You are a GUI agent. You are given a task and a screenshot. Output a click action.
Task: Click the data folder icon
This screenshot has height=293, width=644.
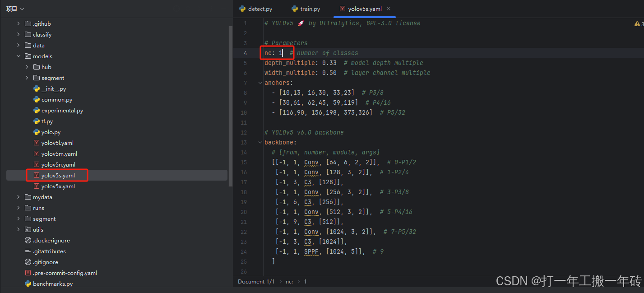click(x=28, y=45)
